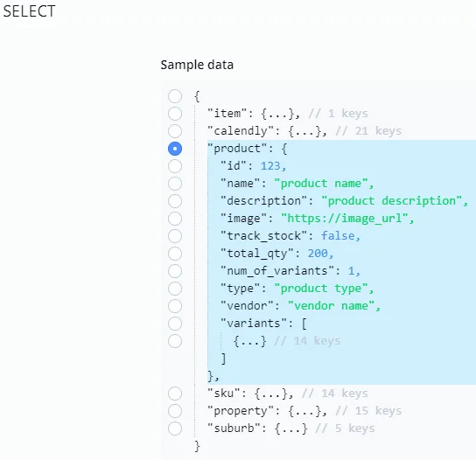Expand the collapsed "suburb" object
The width and height of the screenshot is (476, 460).
point(291,429)
